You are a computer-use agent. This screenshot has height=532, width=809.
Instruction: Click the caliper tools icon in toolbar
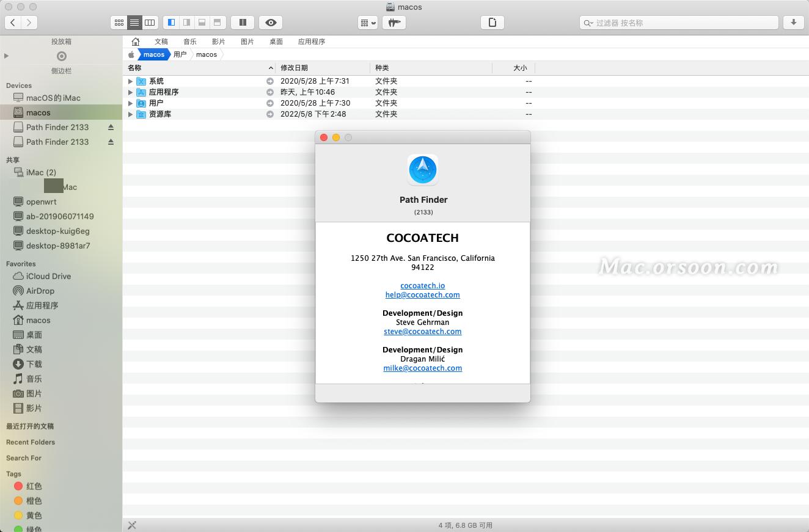click(394, 23)
